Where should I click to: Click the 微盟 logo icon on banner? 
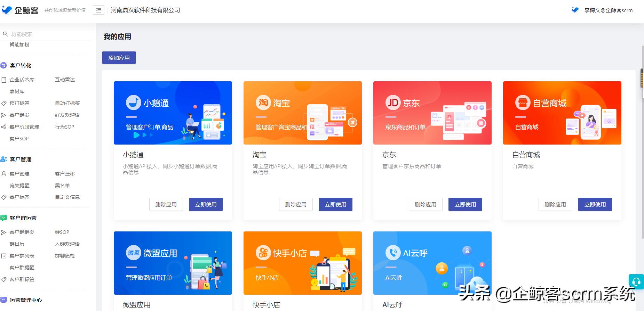(x=133, y=253)
